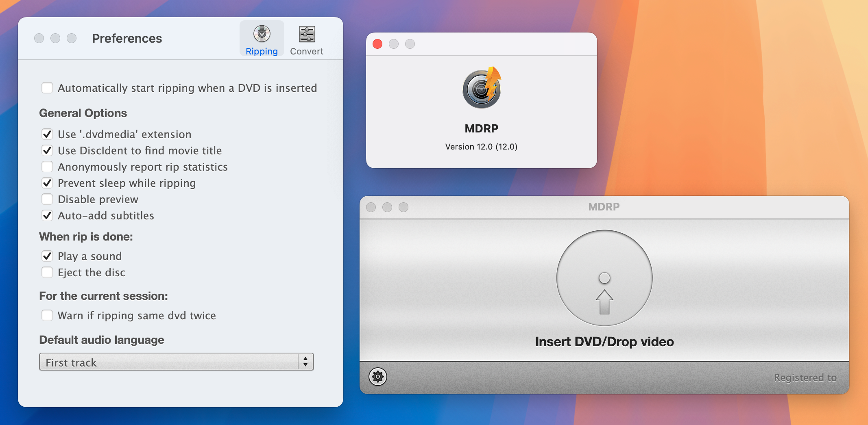The height and width of the screenshot is (425, 868).
Task: Uncheck Use '.dvdmedia' extension
Action: click(x=47, y=134)
